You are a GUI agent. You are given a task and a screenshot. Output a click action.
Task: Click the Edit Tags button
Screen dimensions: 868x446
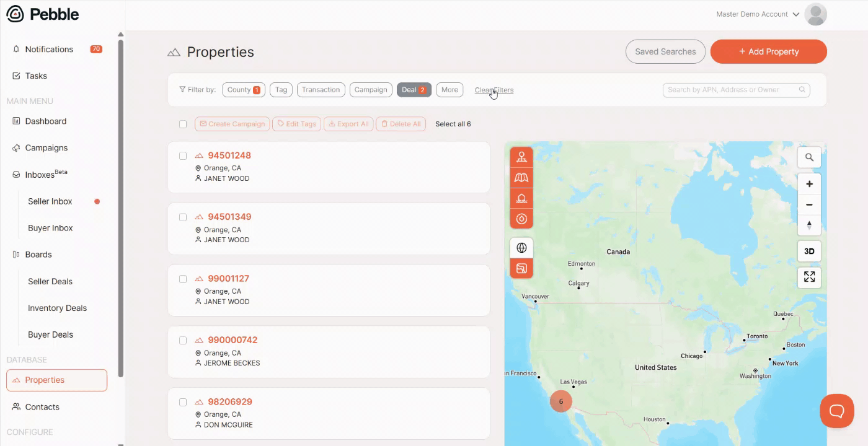click(297, 124)
